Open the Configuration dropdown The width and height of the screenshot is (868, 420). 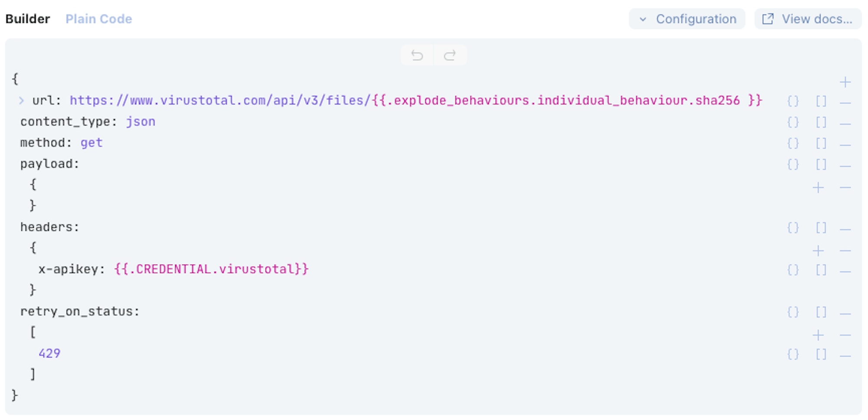tap(687, 19)
